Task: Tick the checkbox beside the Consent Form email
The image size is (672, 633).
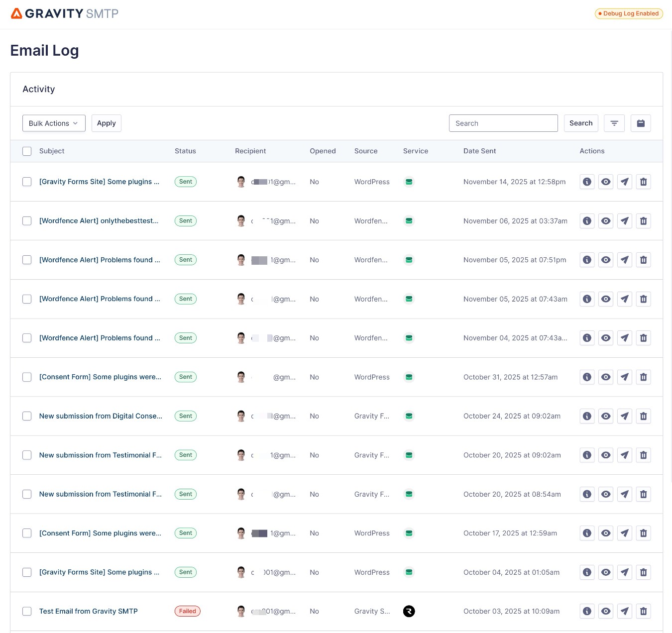Action: 27,377
